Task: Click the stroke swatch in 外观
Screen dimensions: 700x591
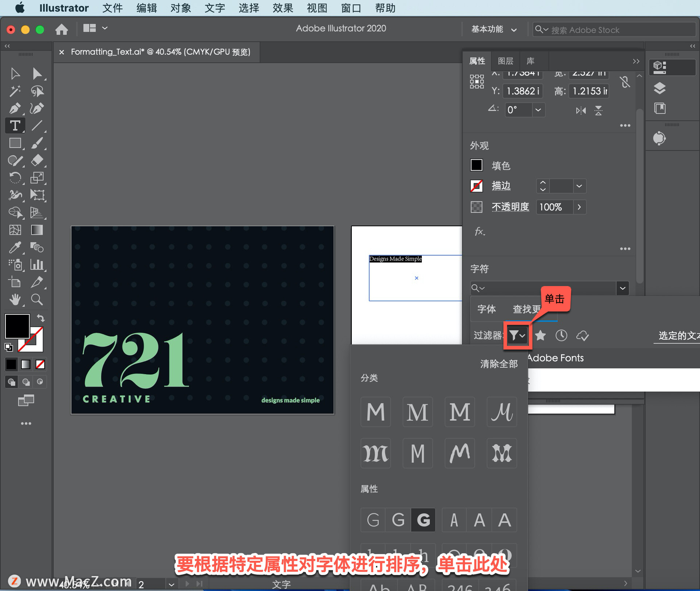Action: click(476, 186)
